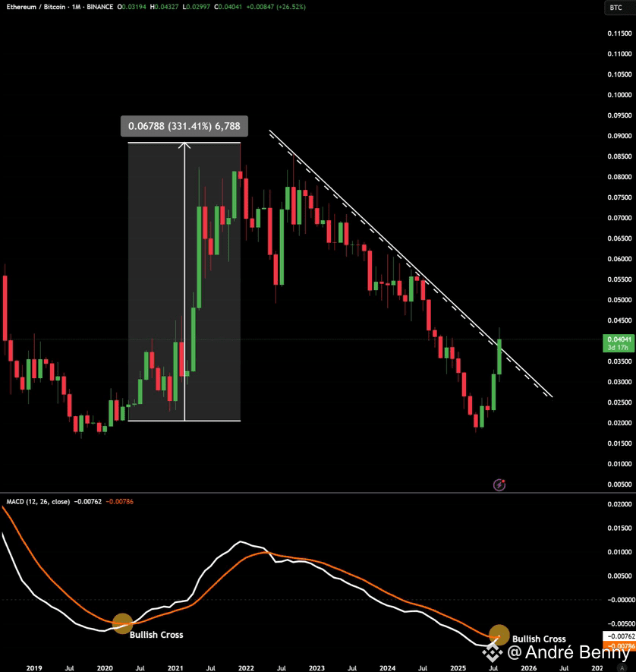Click the orange MACD axis label -0.00786
The image size is (636, 672).
click(x=619, y=646)
